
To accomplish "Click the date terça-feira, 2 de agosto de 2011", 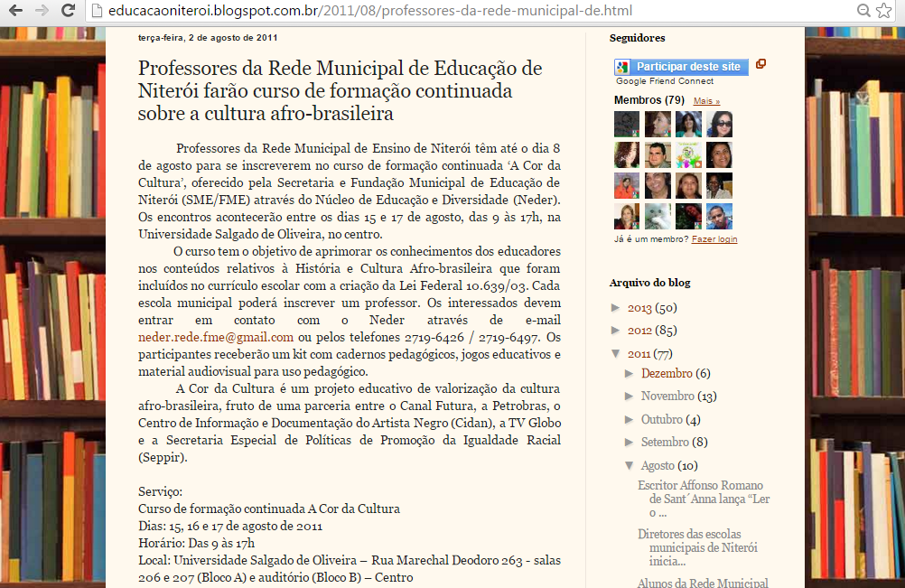I will [208, 38].
